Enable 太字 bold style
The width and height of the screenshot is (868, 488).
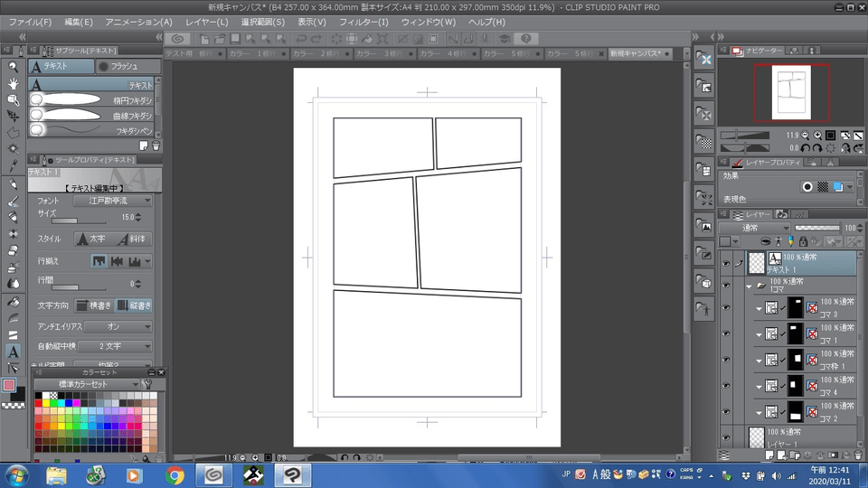click(89, 239)
